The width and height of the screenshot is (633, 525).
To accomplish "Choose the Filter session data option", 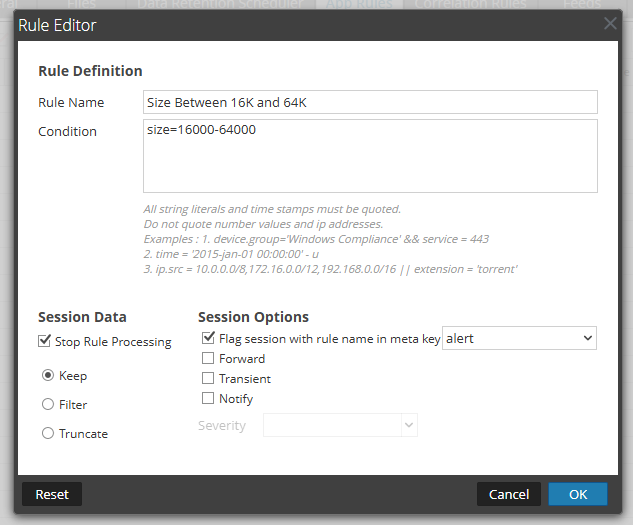I will (x=48, y=405).
